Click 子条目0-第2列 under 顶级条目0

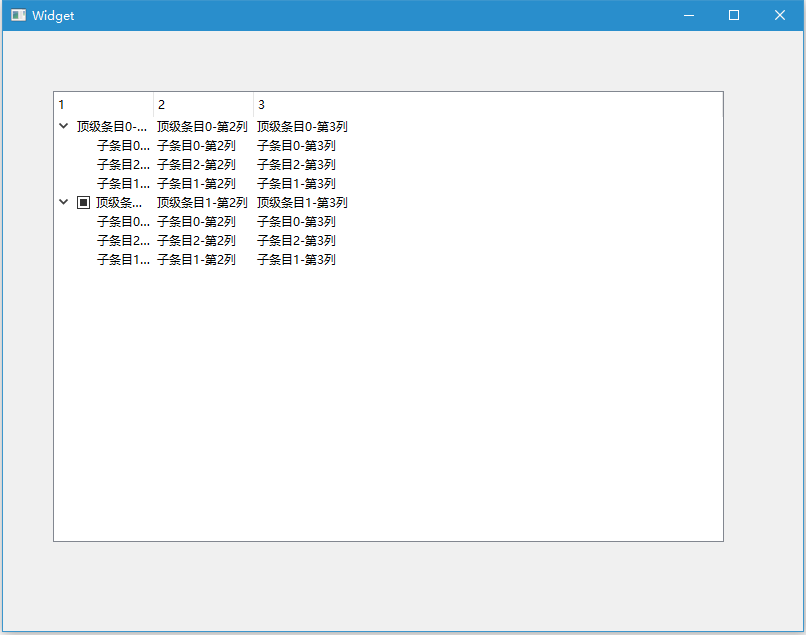(196, 146)
